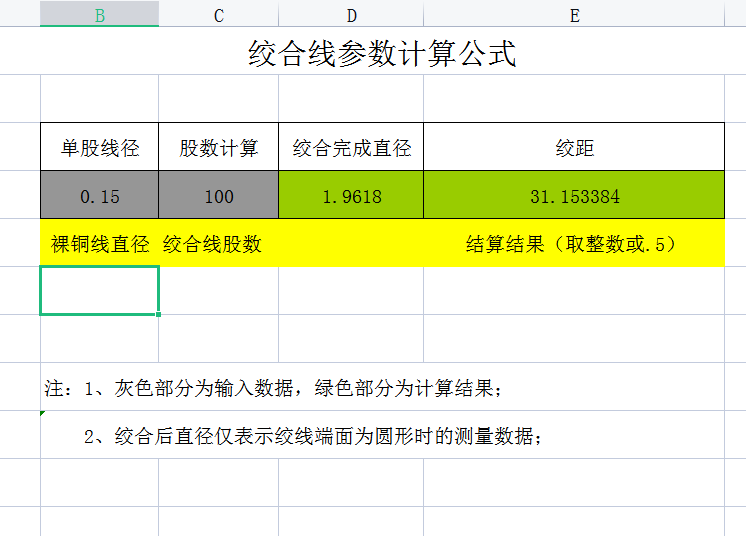Image resolution: width=746 pixels, height=536 pixels.
Task: Select the 股数计算 header cell
Action: pos(218,148)
